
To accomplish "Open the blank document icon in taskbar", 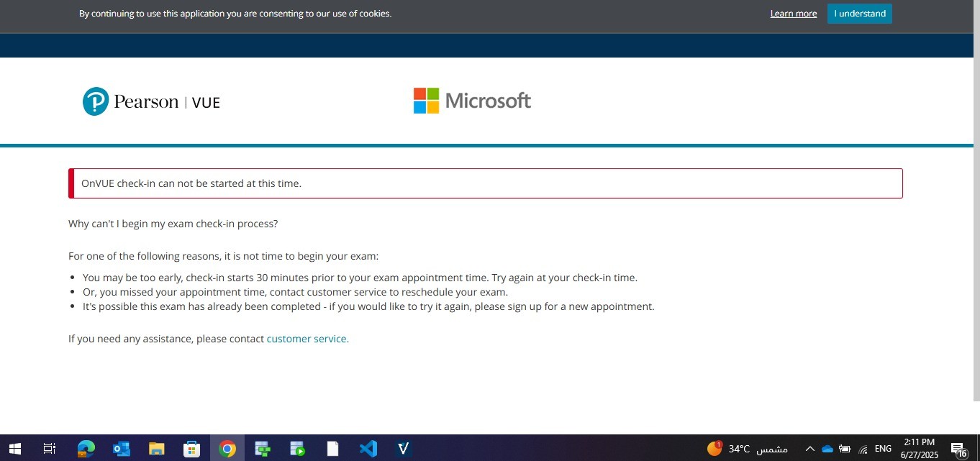I will [x=332, y=449].
